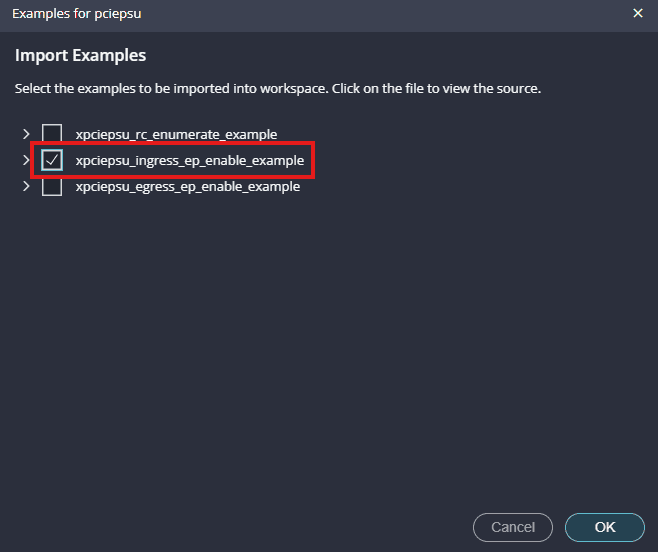The width and height of the screenshot is (658, 552).
Task: Click the "Examples for pciepsu" title bar
Action: pyautogui.click(x=300, y=13)
